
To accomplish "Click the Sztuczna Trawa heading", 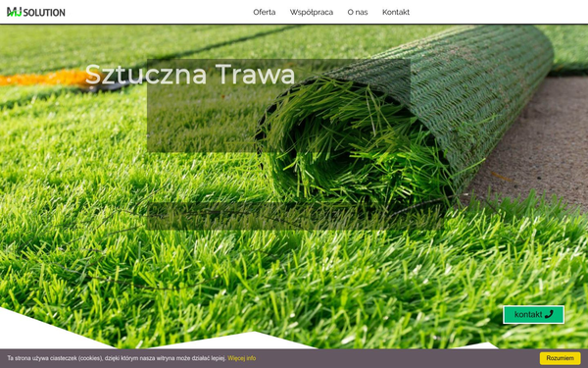I will pyautogui.click(x=190, y=75).
